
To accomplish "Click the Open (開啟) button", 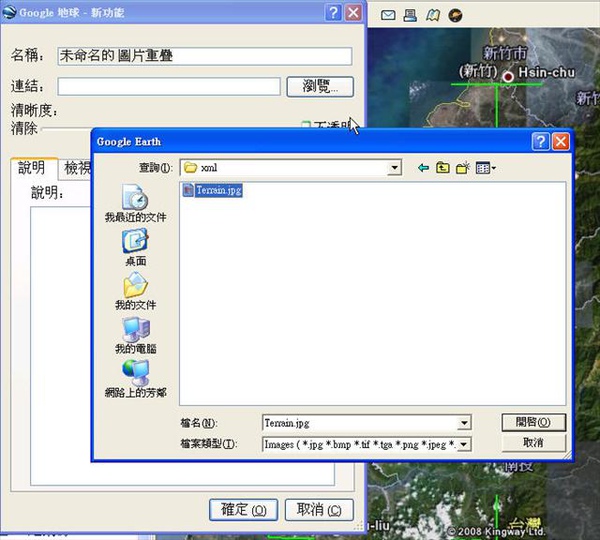I will [x=533, y=422].
